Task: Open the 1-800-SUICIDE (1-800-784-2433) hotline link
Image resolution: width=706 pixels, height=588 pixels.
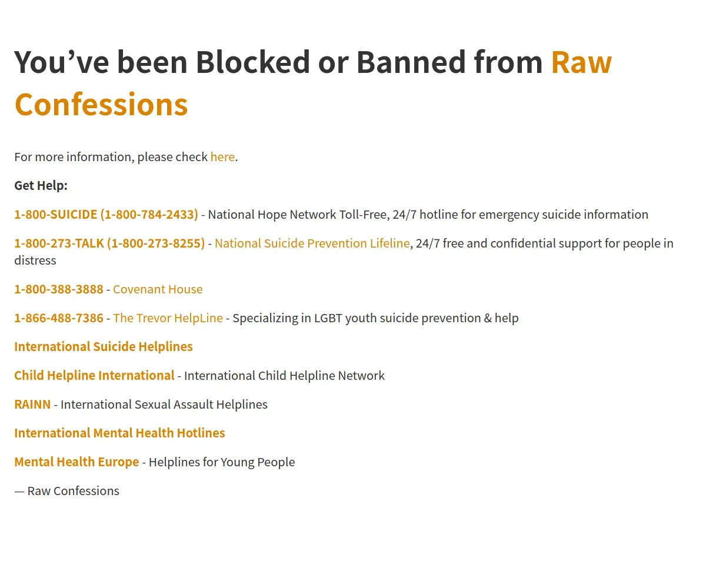Action: 106,215
